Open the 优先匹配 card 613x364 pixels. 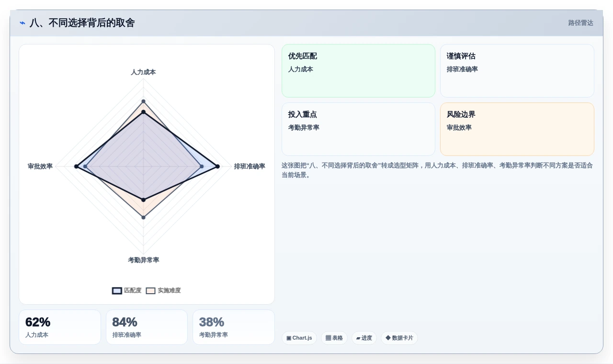pos(358,71)
